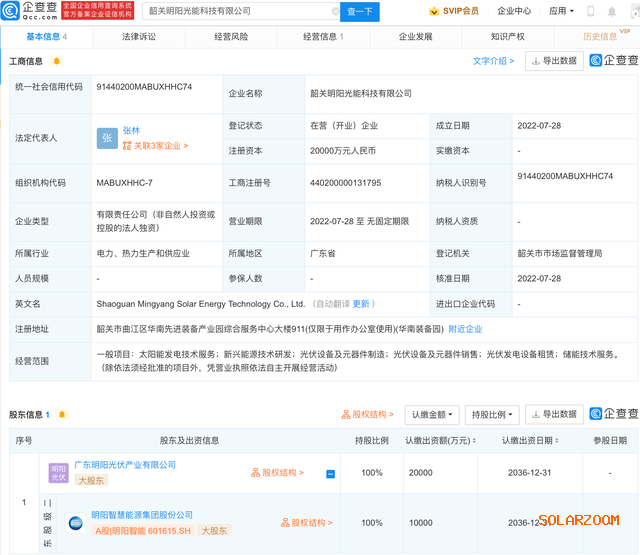This screenshot has width=640, height=555.
Task: Click 导出数据 button in 工商信息 section
Action: (x=554, y=61)
